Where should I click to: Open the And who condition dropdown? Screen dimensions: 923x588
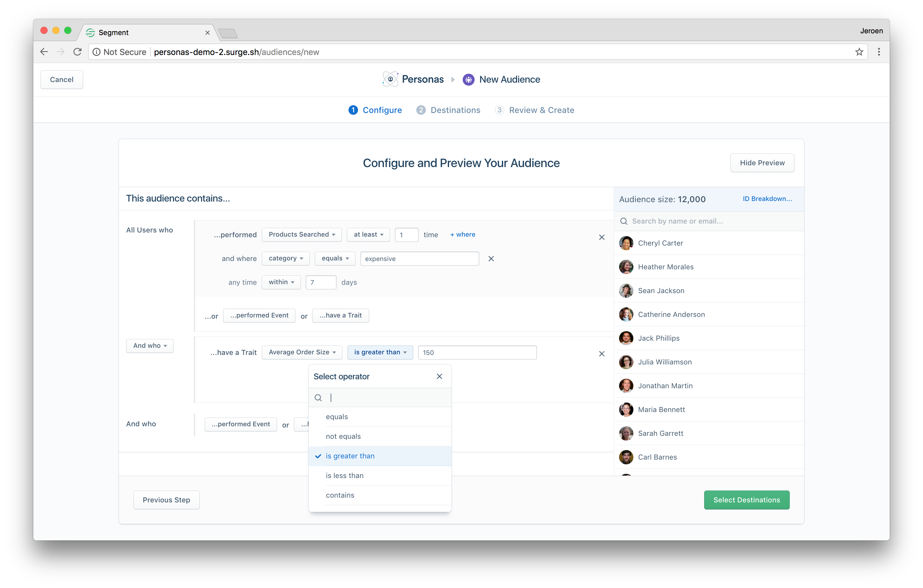click(150, 346)
